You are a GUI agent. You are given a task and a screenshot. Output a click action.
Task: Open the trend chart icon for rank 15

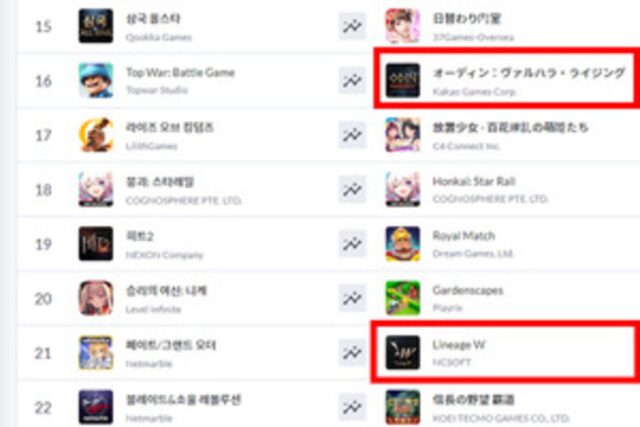click(352, 26)
